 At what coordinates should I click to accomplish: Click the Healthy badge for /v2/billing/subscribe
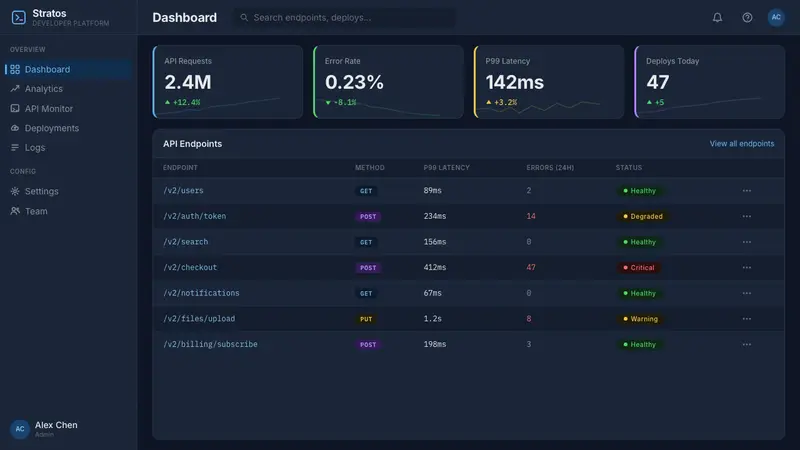[639, 344]
